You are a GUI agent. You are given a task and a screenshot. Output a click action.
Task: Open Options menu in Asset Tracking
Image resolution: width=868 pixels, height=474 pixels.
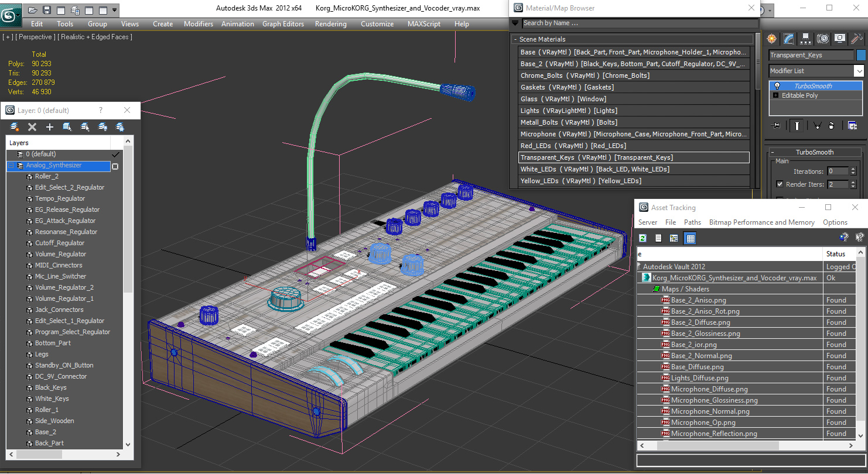(x=835, y=222)
